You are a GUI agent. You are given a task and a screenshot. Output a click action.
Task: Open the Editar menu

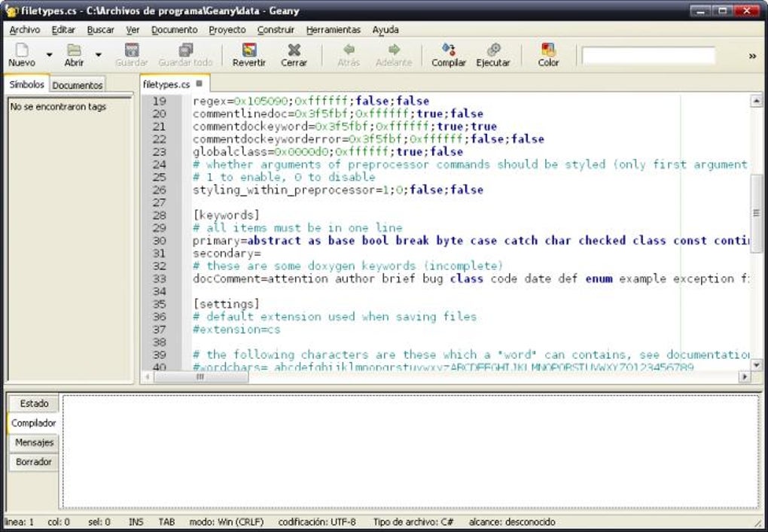pyautogui.click(x=64, y=30)
